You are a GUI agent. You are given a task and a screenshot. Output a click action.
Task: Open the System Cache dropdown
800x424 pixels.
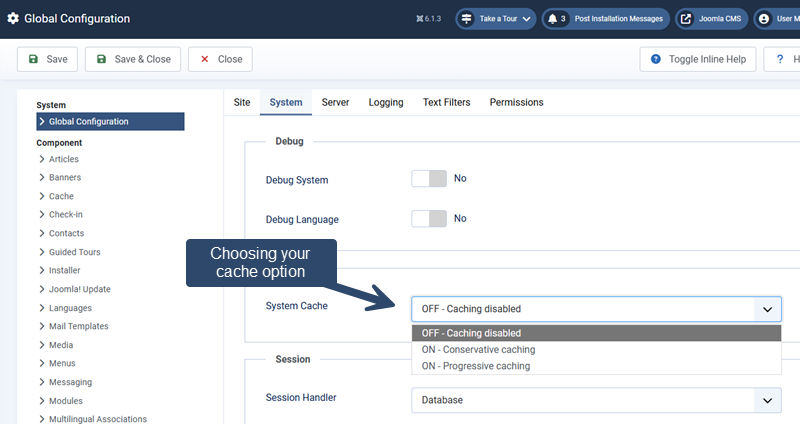point(596,309)
